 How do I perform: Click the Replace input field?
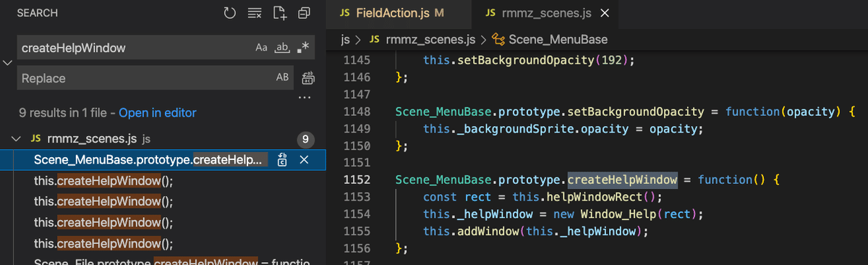[x=146, y=78]
